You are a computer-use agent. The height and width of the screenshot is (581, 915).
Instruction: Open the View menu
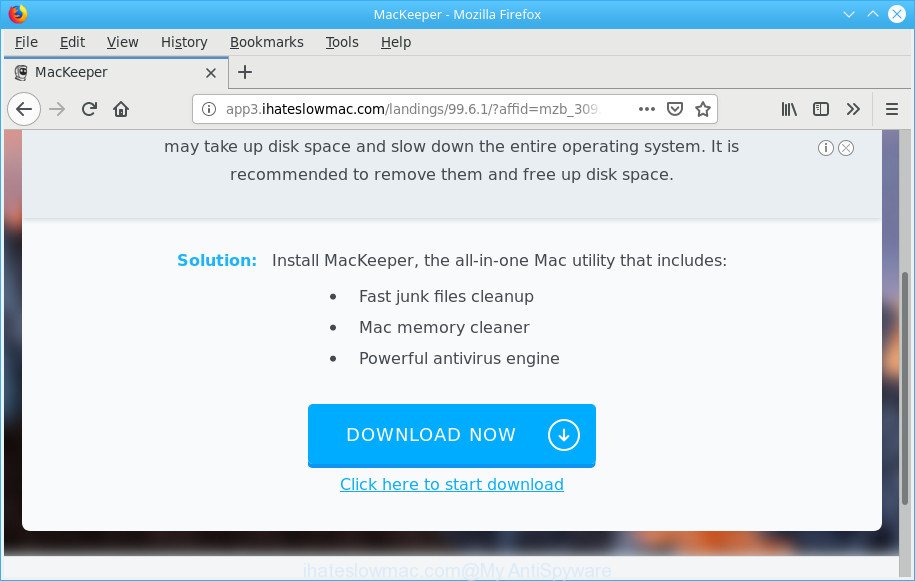pyautogui.click(x=123, y=42)
